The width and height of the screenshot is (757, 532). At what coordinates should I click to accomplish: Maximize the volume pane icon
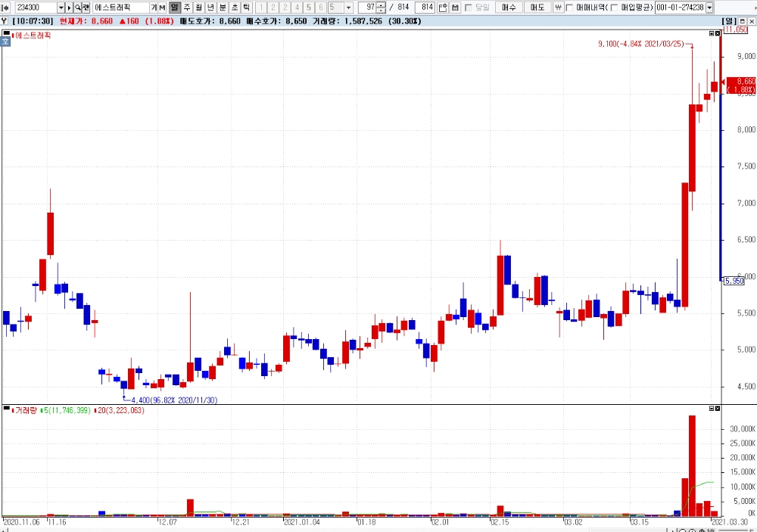[712, 409]
